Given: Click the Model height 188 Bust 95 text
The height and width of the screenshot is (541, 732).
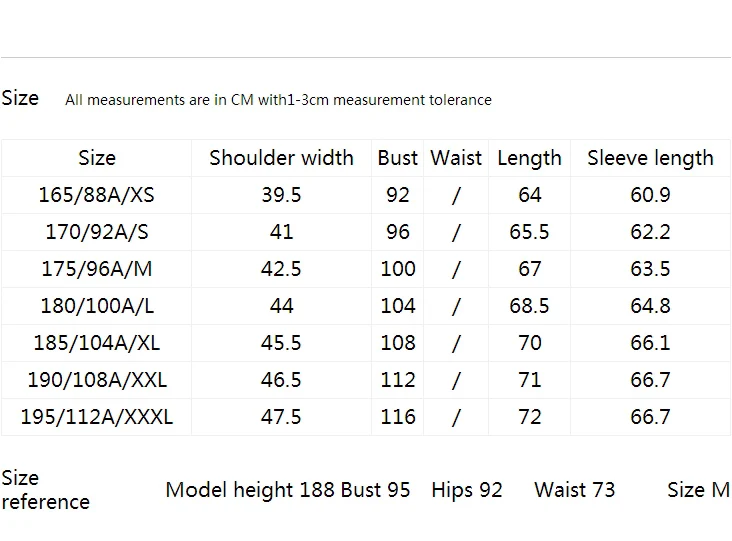Looking at the screenshot, I should click(x=288, y=490).
